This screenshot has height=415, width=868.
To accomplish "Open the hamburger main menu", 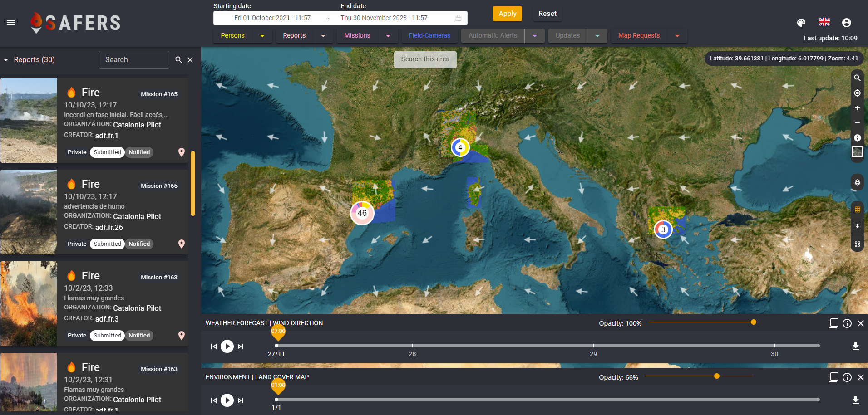I will [x=11, y=23].
